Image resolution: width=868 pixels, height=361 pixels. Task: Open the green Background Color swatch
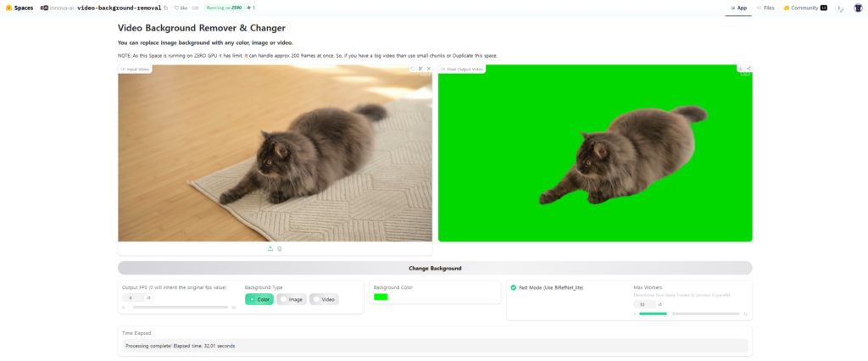pos(381,297)
